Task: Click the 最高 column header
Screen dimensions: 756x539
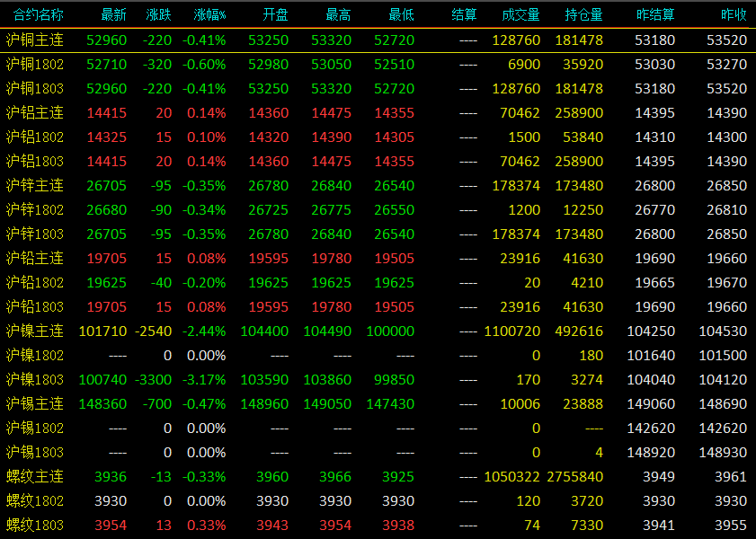Action: click(x=339, y=15)
